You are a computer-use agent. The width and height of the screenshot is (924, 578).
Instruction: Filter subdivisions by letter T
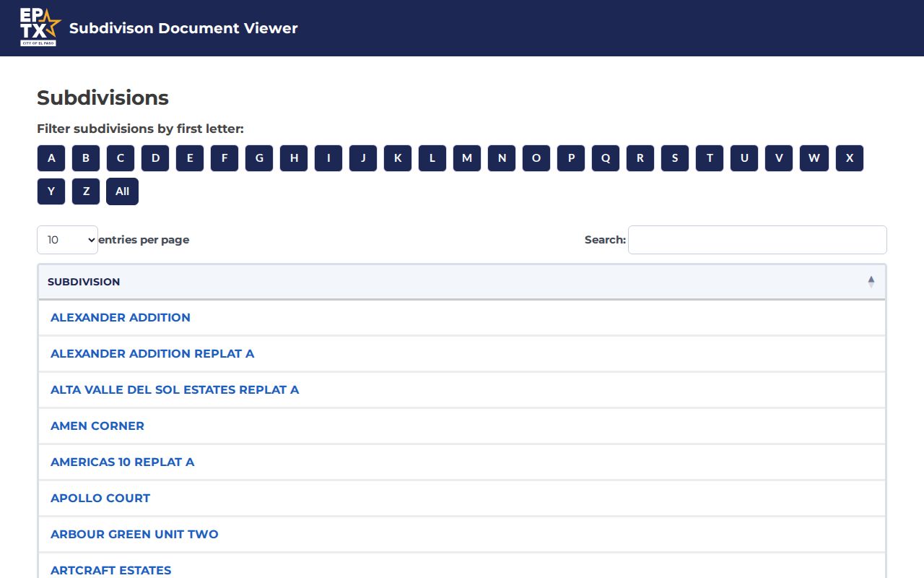[710, 158]
